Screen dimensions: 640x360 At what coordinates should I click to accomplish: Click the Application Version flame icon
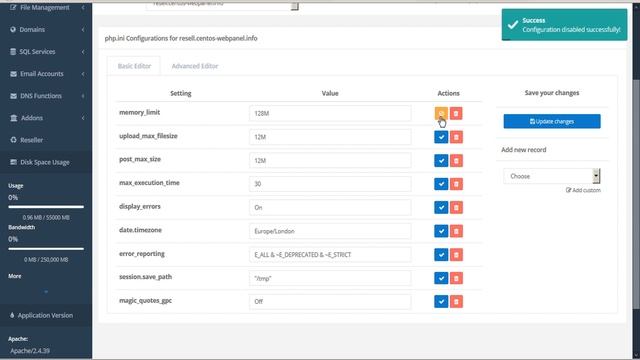tap(12, 315)
